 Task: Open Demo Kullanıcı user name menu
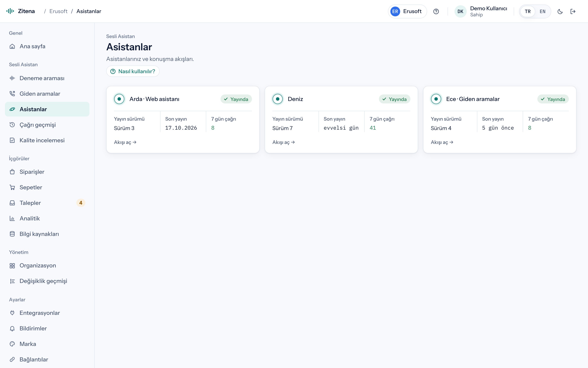(488, 9)
